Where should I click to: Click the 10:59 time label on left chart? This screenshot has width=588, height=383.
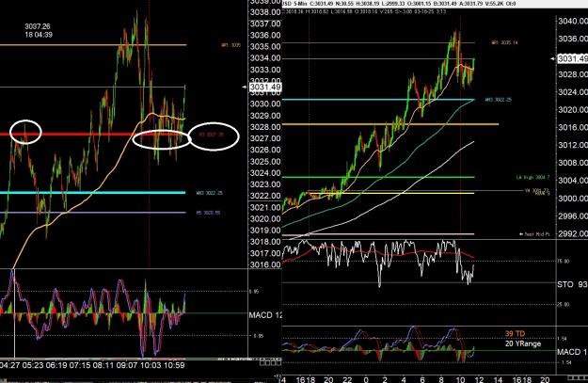(174, 365)
